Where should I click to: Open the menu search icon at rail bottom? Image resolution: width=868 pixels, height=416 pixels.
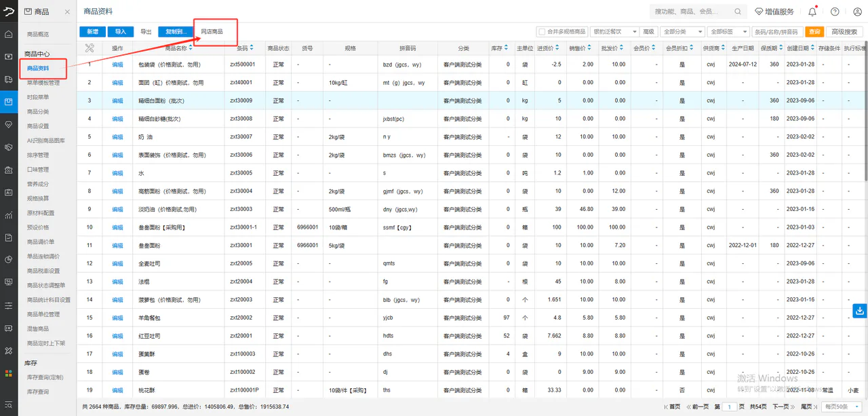(9, 405)
